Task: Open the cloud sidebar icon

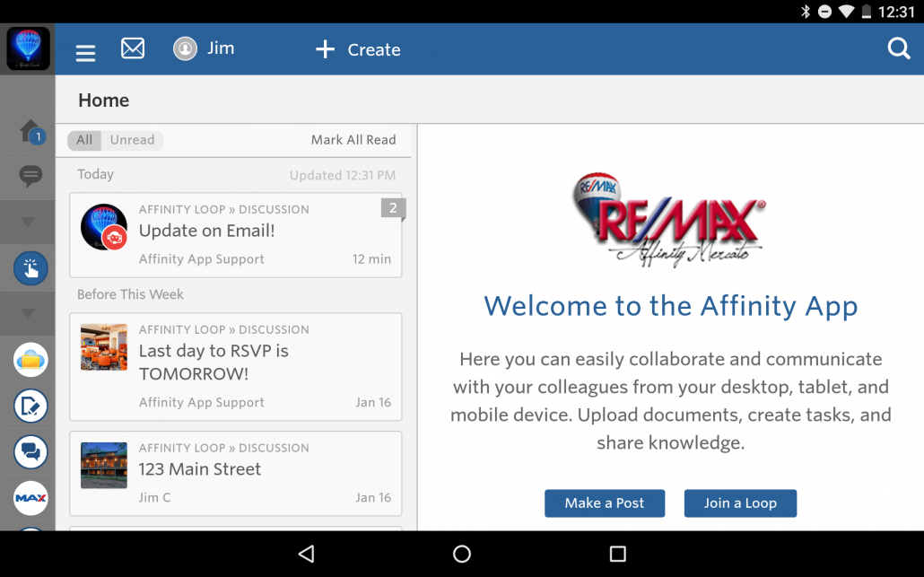Action: pos(31,360)
